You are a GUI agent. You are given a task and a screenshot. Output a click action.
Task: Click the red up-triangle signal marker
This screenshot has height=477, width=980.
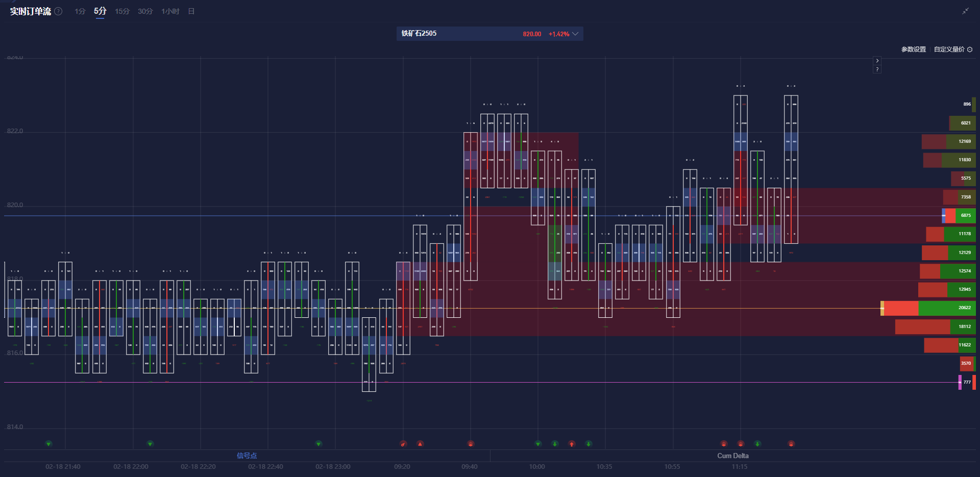pos(420,444)
